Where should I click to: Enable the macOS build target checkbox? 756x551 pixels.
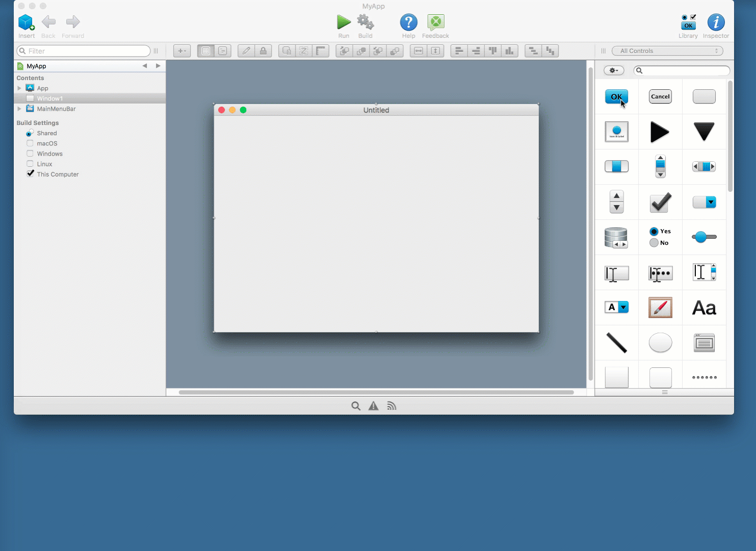pyautogui.click(x=30, y=143)
